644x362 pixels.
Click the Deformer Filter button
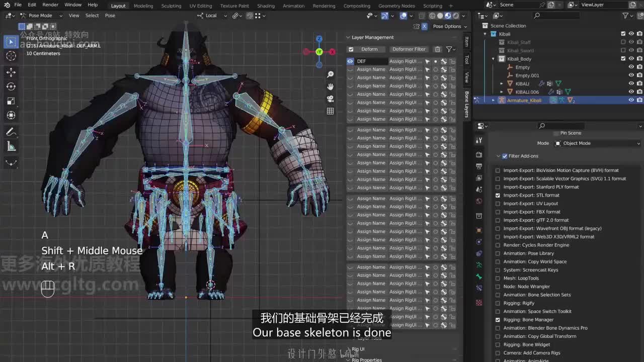click(409, 49)
